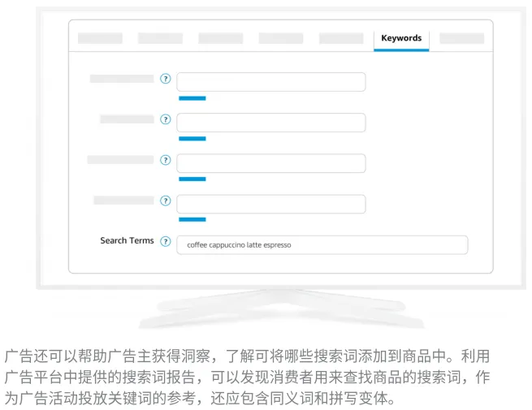Focus the third empty input field
The height and width of the screenshot is (410, 532).
[271, 163]
